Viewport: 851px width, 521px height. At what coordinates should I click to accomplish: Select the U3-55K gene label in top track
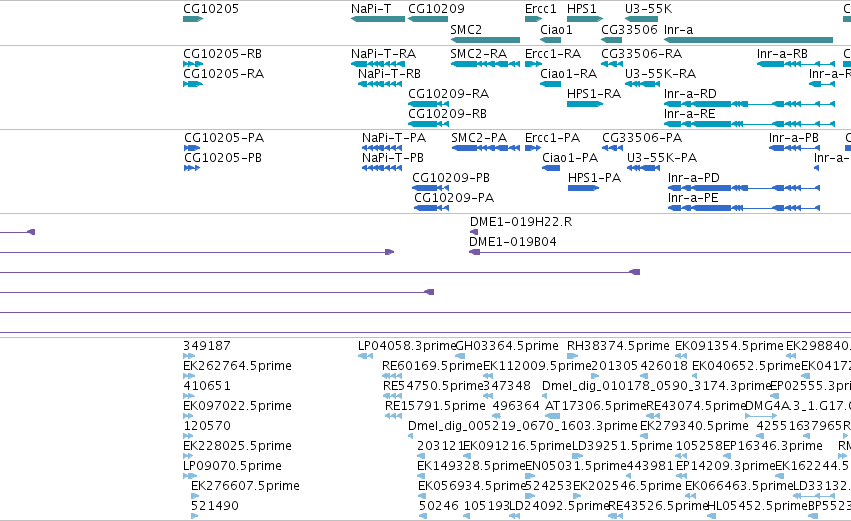649,9
